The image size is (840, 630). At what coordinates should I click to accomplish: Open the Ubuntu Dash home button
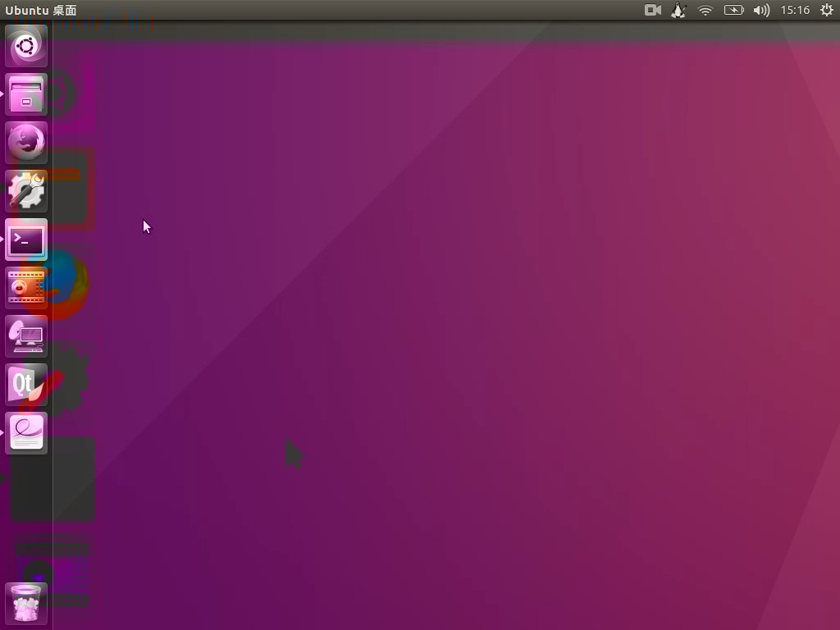[x=26, y=46]
